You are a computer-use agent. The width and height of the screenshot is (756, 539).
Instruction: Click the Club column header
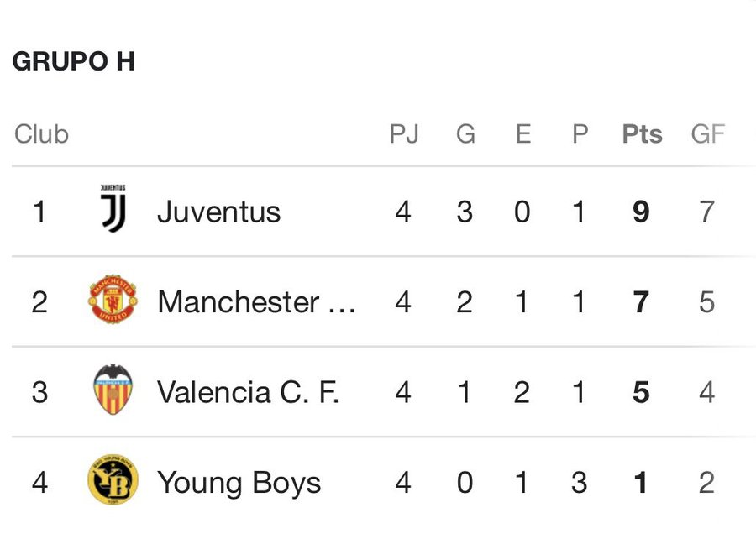coord(41,134)
